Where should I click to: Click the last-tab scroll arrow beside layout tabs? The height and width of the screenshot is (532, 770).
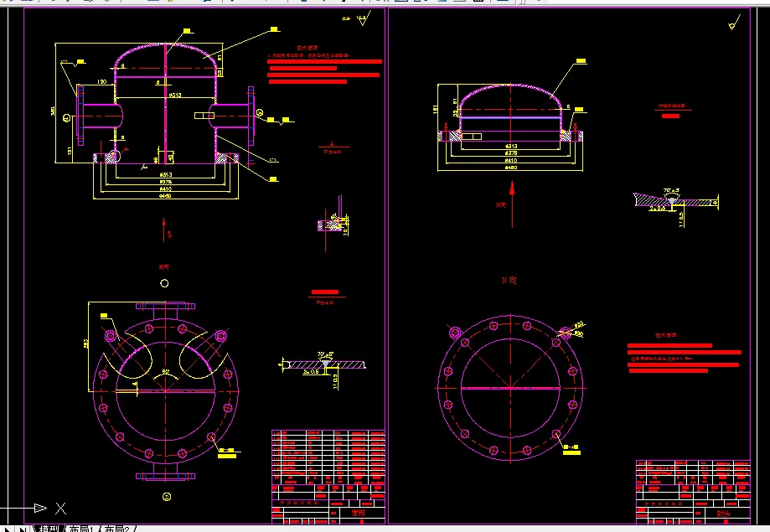pyautogui.click(x=23, y=529)
